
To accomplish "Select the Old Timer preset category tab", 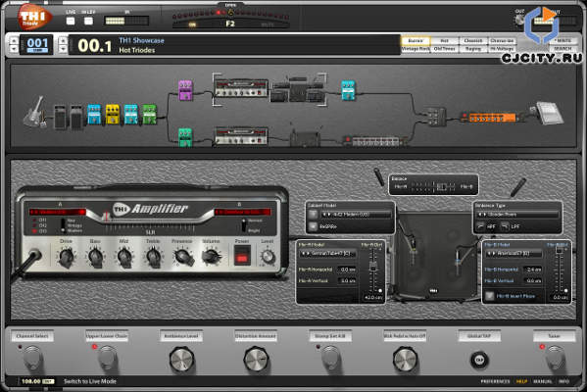I will [x=444, y=49].
